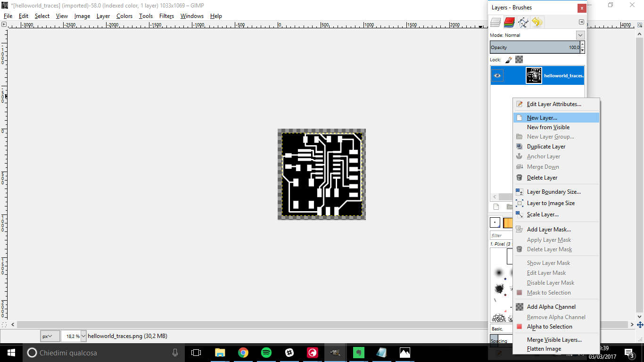This screenshot has height=362, width=644.
Task: Open the Undo History tab icon
Action: tap(537, 22)
